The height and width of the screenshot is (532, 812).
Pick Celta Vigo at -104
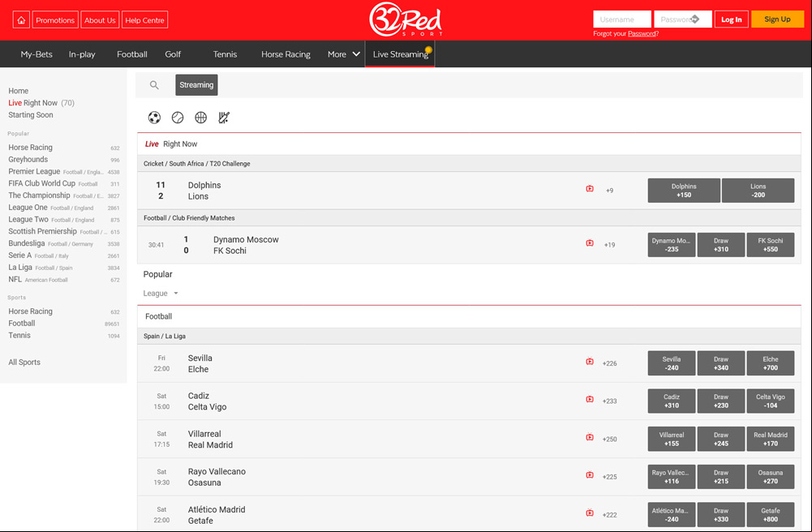coord(770,401)
